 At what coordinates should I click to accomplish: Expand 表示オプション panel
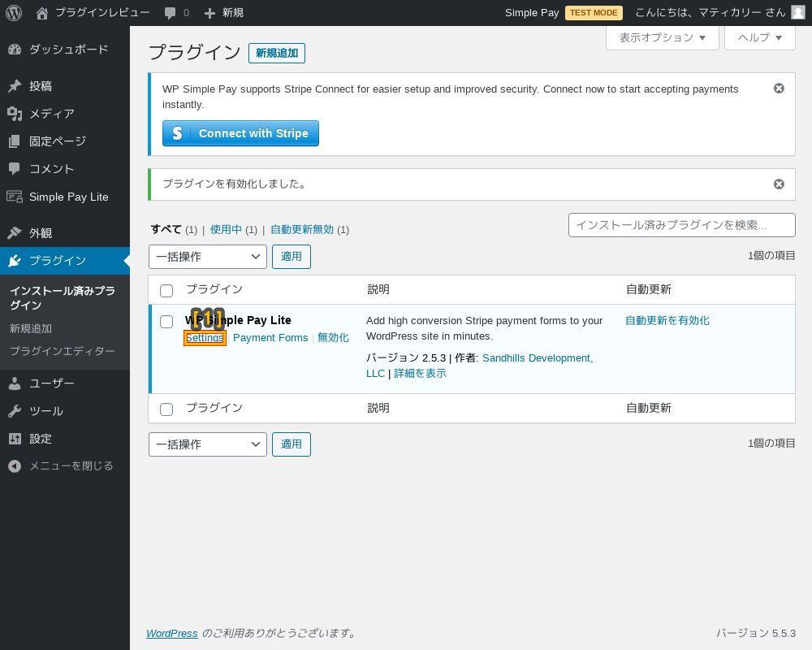663,37
